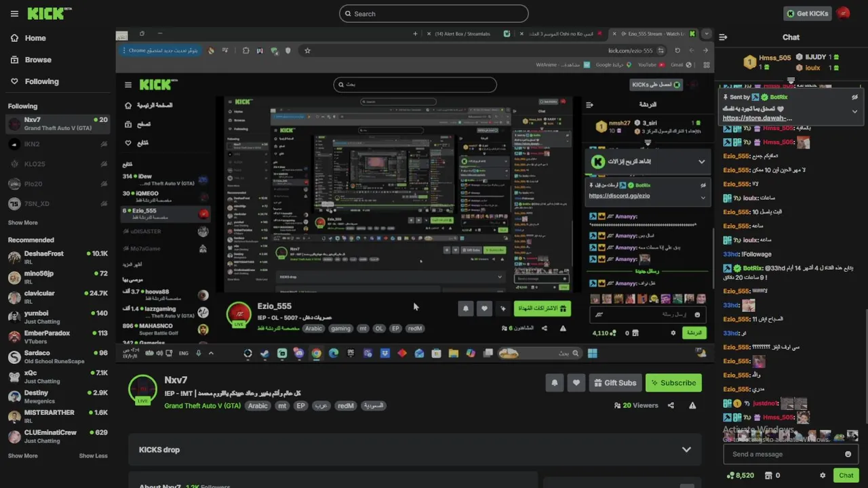Viewport: 868px width, 488px height.
Task: Open the store.dawah link in pinned message
Action: 757,118
